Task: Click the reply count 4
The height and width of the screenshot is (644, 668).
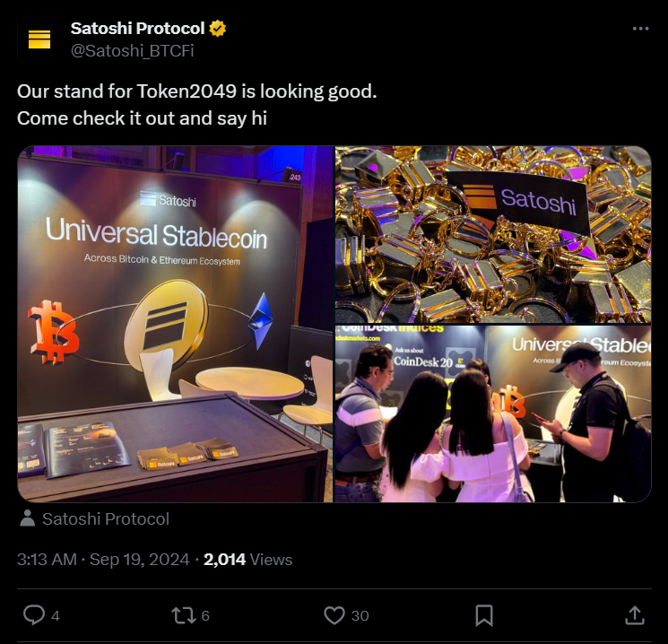Action: 56,616
